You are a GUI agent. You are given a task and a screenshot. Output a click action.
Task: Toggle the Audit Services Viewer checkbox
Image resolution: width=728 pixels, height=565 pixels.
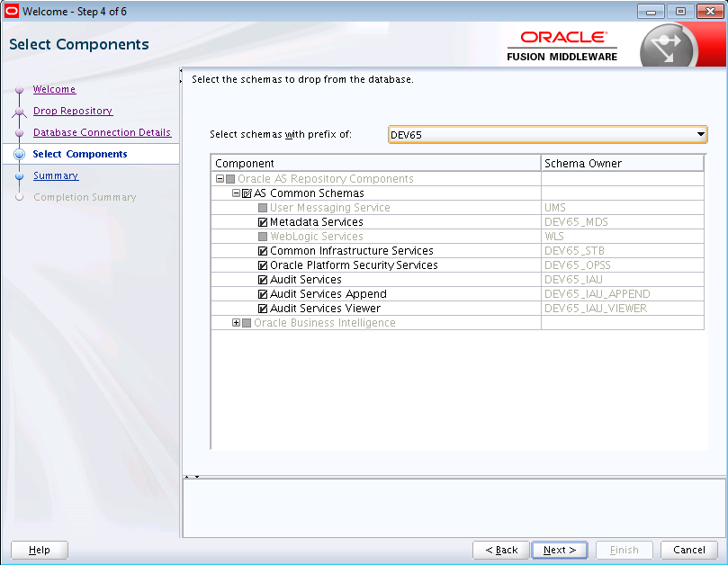click(x=263, y=309)
